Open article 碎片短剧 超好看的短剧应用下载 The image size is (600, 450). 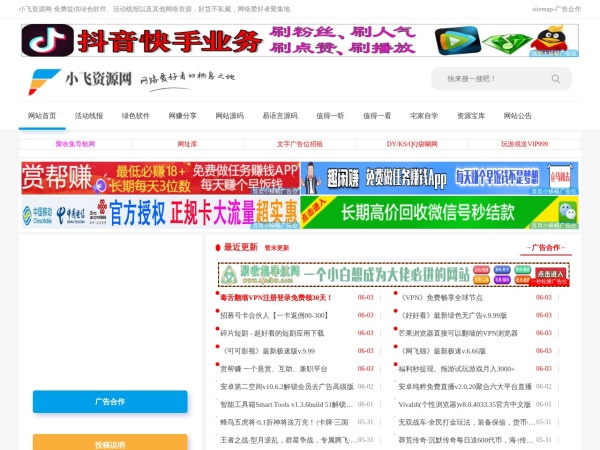pos(272,333)
